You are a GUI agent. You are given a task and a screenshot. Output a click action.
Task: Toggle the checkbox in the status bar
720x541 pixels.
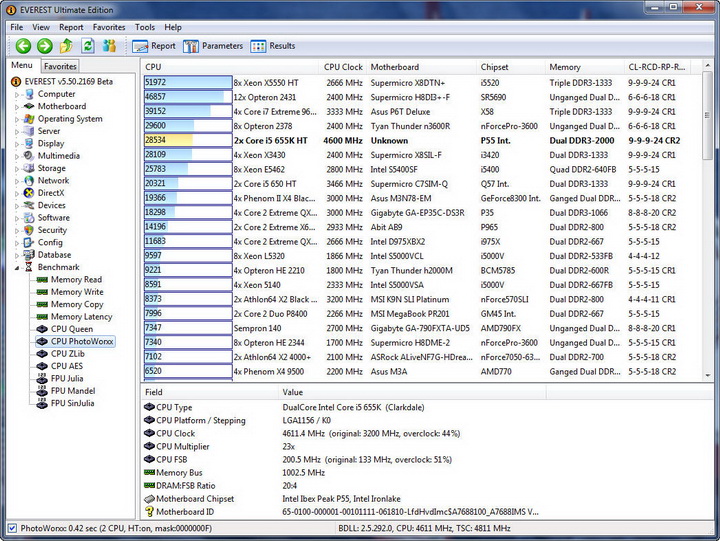click(x=12, y=529)
